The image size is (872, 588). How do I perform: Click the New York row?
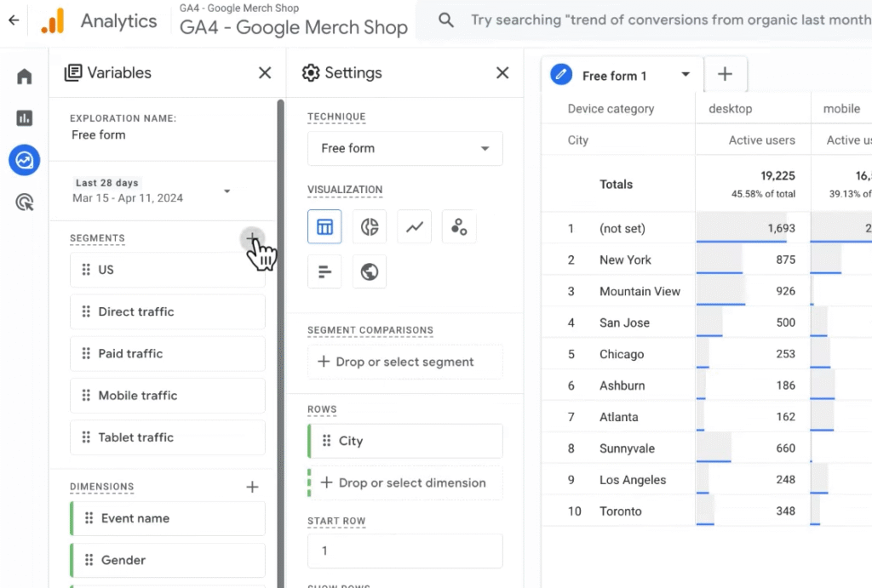pyautogui.click(x=707, y=260)
